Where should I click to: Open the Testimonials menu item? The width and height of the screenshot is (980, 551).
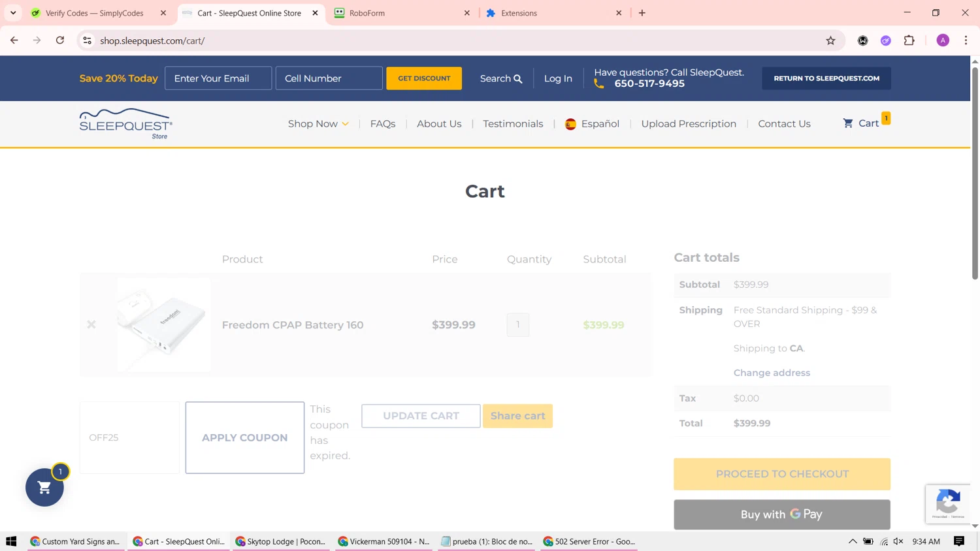(513, 124)
